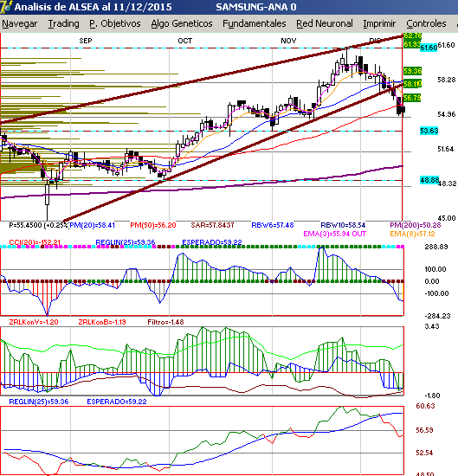Click the 53.63 cyan support label
Viewport: 458px width, 476px height.
[x=429, y=131]
